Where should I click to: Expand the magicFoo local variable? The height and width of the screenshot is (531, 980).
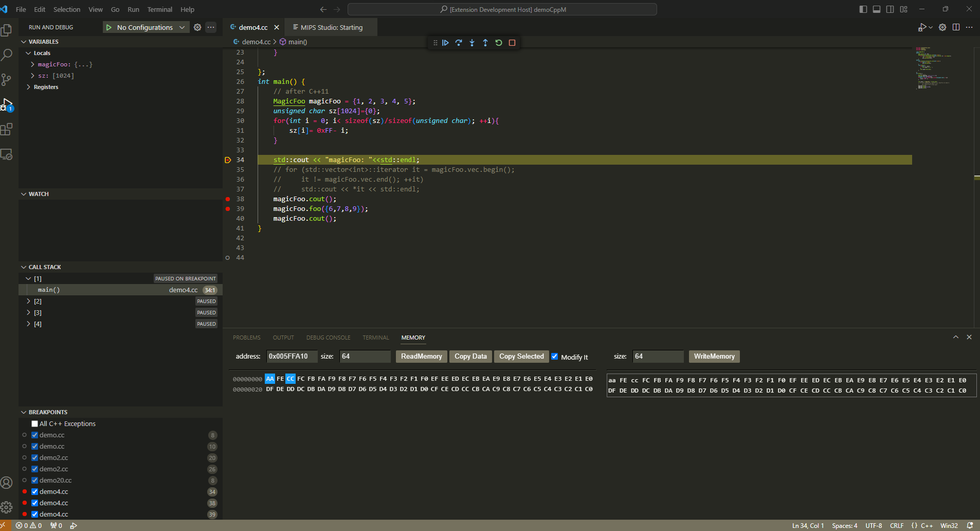click(33, 64)
